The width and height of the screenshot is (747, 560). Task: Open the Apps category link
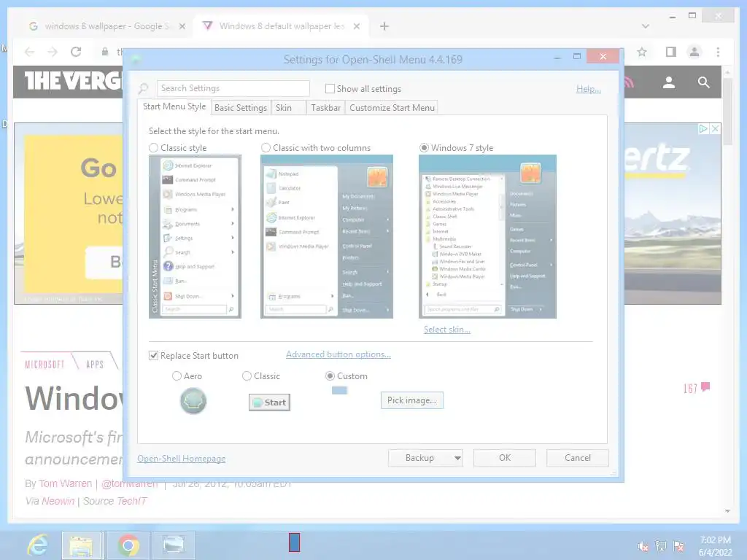click(95, 365)
